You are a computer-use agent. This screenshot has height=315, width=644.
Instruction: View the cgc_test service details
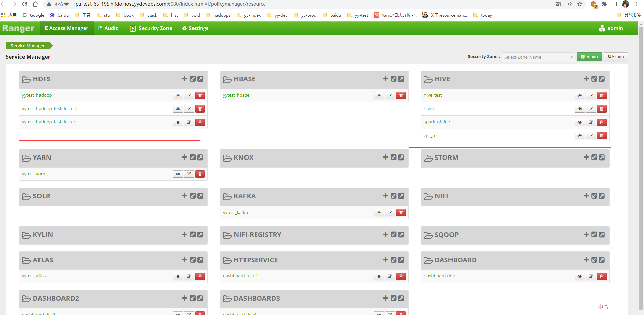(x=579, y=136)
